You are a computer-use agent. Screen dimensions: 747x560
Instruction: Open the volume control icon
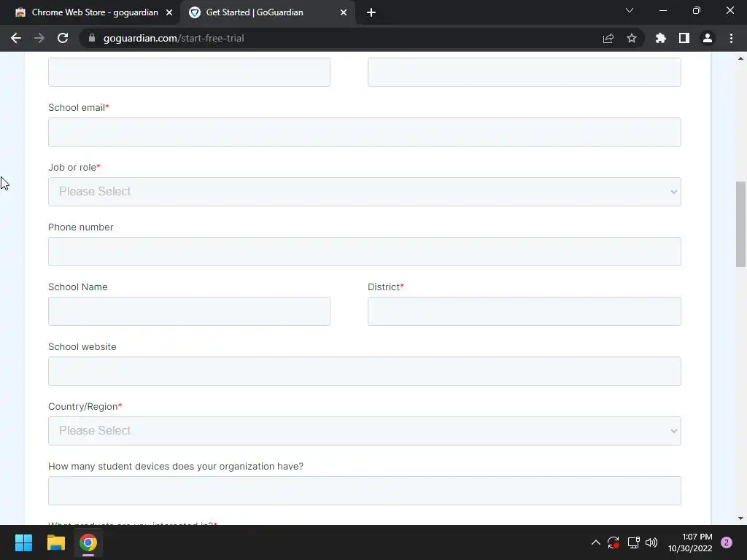[651, 542]
